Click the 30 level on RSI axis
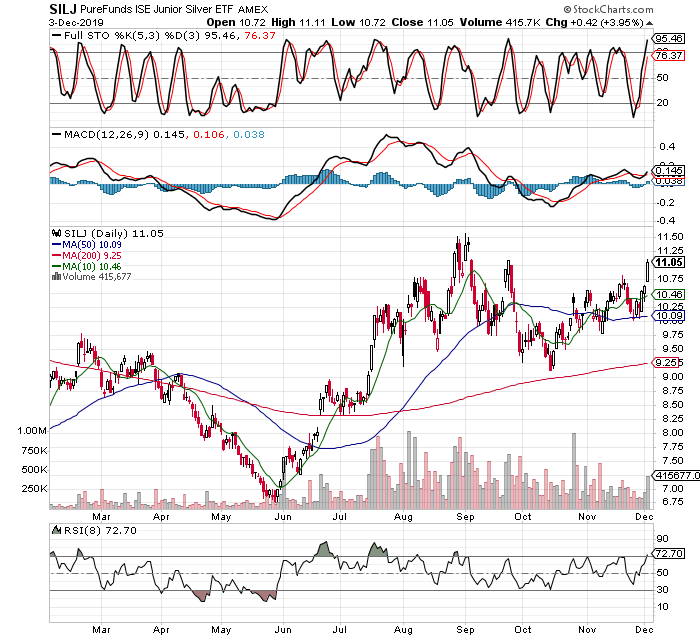Viewport: 700px width, 639px height. coord(662,590)
